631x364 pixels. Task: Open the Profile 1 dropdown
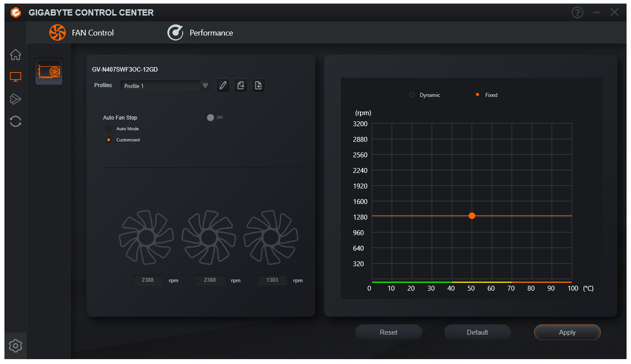(165, 86)
